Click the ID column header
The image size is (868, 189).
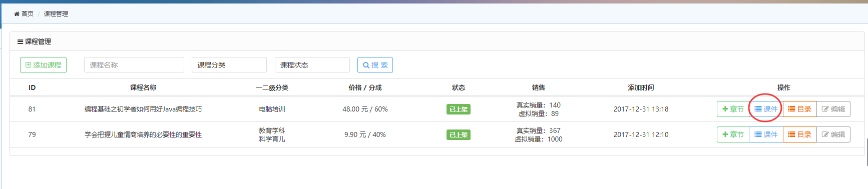(x=32, y=87)
